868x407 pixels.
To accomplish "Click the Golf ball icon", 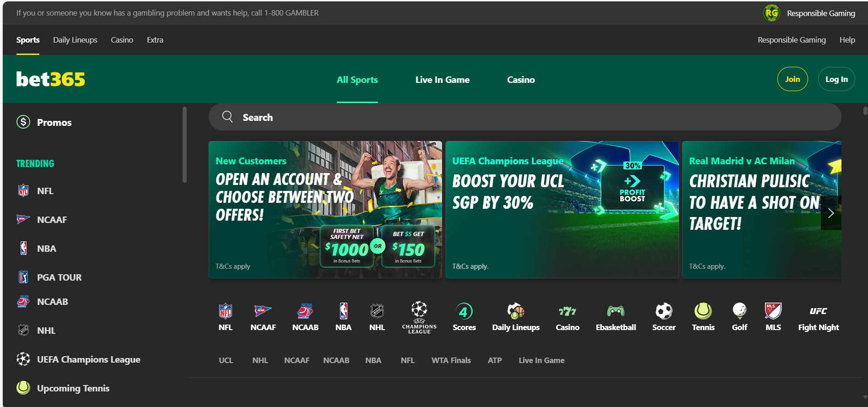I will point(739,311).
